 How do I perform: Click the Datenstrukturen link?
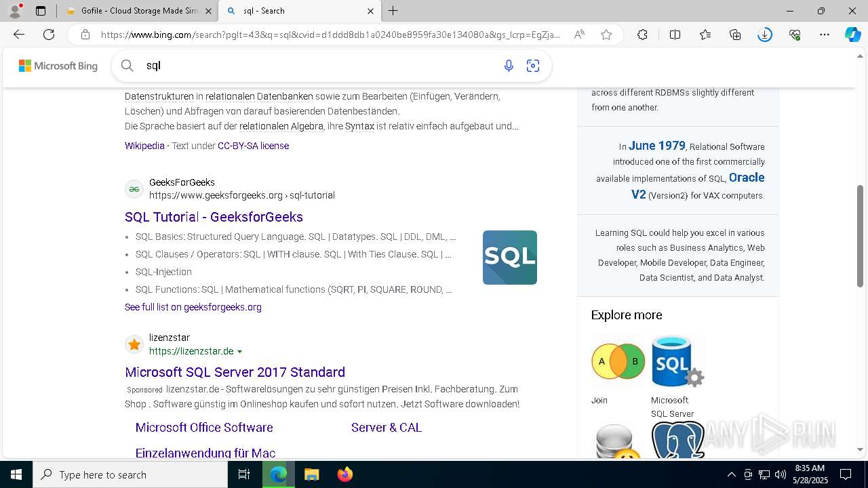(x=159, y=96)
